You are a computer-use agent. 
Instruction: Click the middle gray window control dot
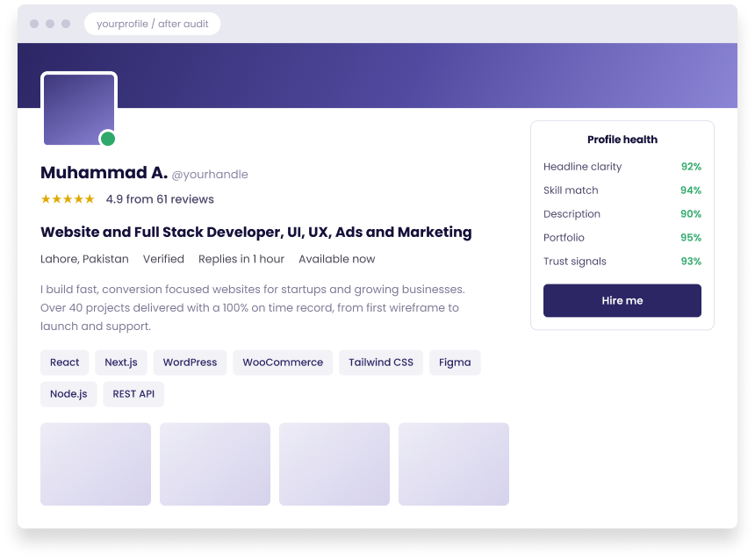tap(50, 24)
